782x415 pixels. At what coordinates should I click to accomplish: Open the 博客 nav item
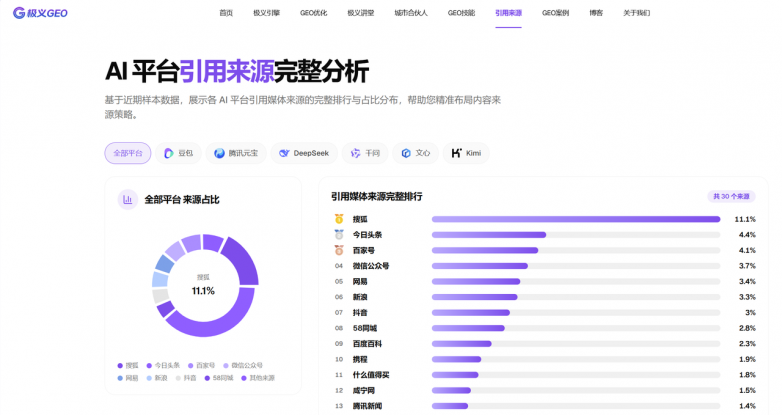pos(596,13)
